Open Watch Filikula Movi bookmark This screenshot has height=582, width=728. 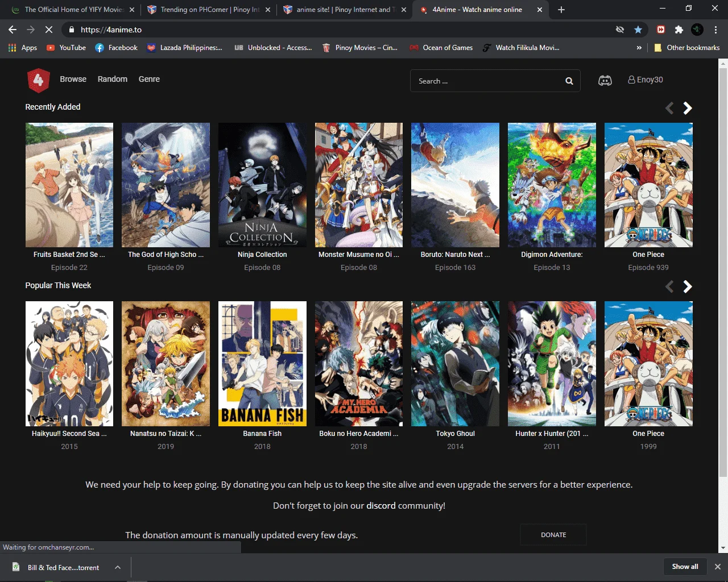[521, 48]
